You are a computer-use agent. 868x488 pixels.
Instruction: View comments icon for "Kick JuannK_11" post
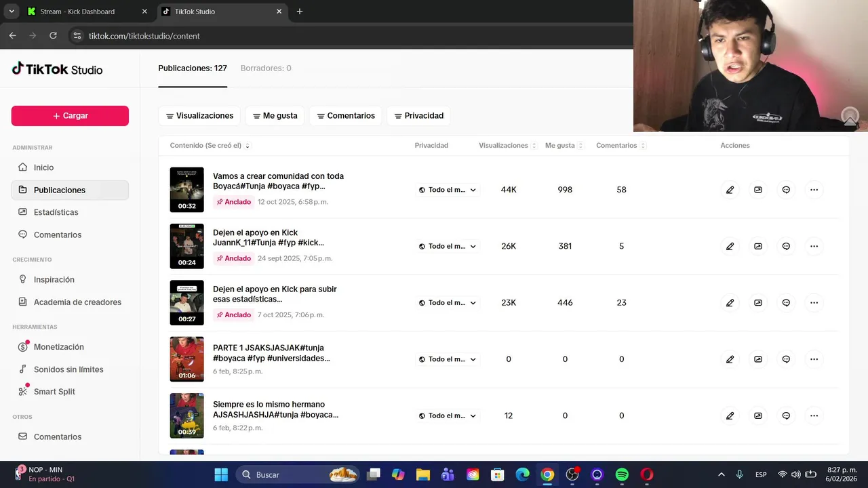coord(786,246)
